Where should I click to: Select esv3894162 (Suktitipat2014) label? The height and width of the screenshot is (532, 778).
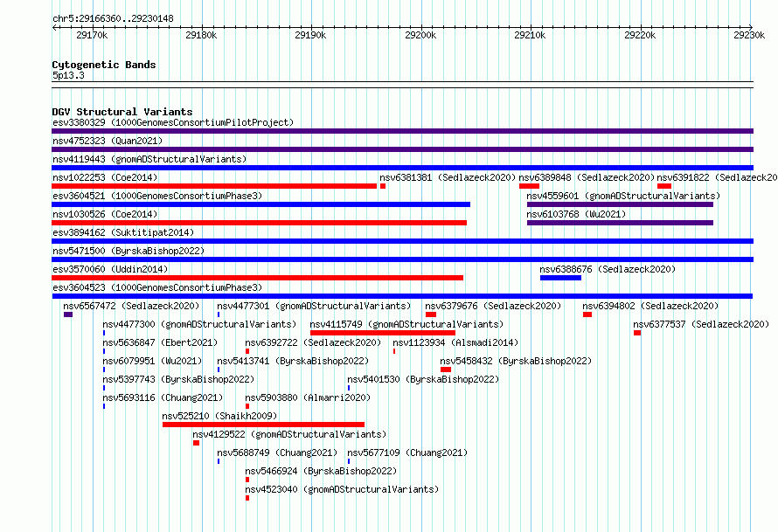coord(123,232)
